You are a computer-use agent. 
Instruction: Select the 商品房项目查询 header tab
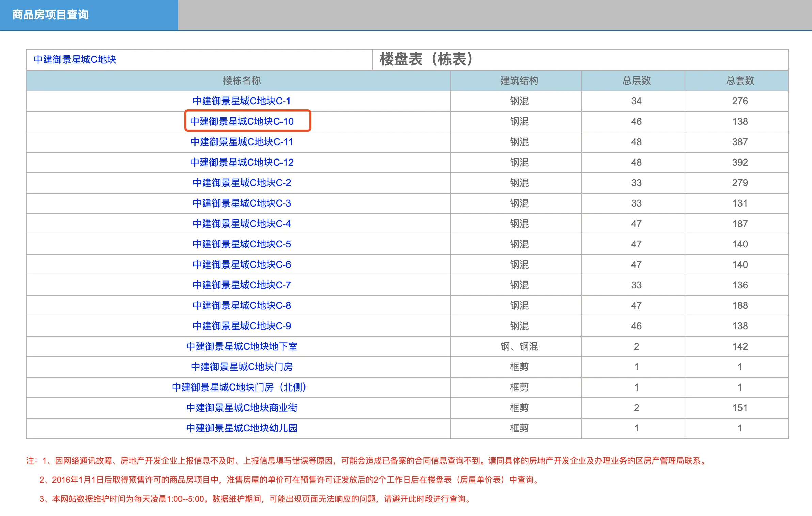(x=50, y=15)
